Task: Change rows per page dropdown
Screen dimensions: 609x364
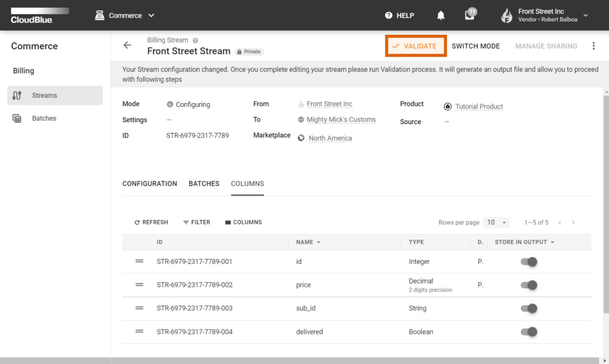Action: [497, 222]
